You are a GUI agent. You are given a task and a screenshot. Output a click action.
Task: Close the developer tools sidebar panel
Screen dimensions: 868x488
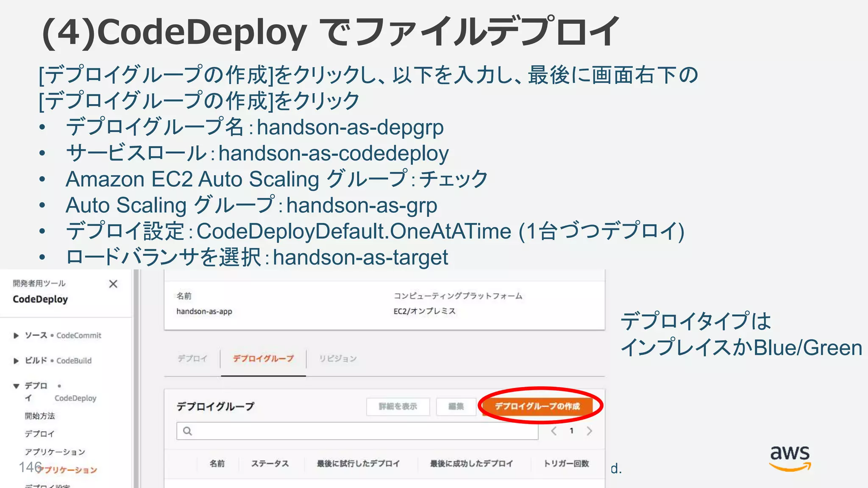point(113,284)
